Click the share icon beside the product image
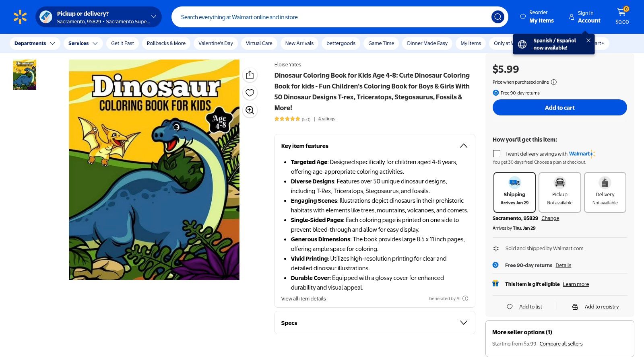The width and height of the screenshot is (644, 362). (250, 75)
